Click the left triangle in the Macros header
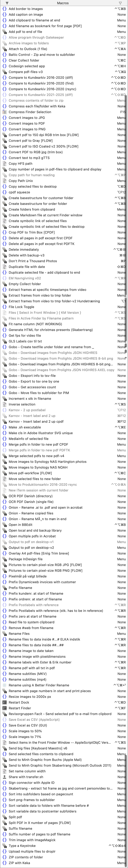Image resolution: width=128 pixels, height=868 pixels. (7, 3)
